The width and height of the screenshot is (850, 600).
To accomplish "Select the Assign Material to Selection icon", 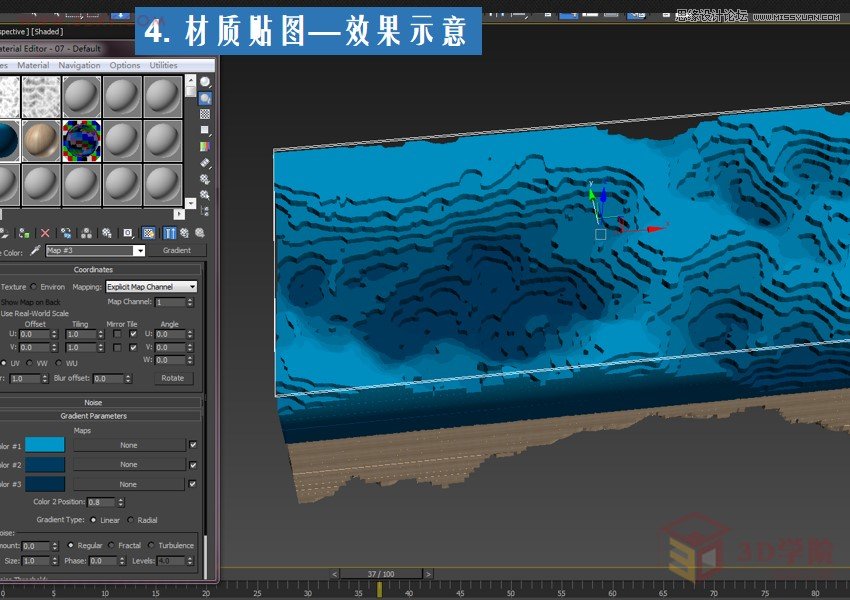I will (22, 234).
